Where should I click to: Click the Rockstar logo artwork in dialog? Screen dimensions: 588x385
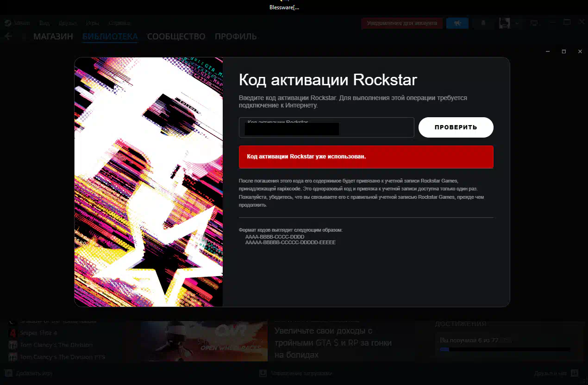(x=149, y=182)
